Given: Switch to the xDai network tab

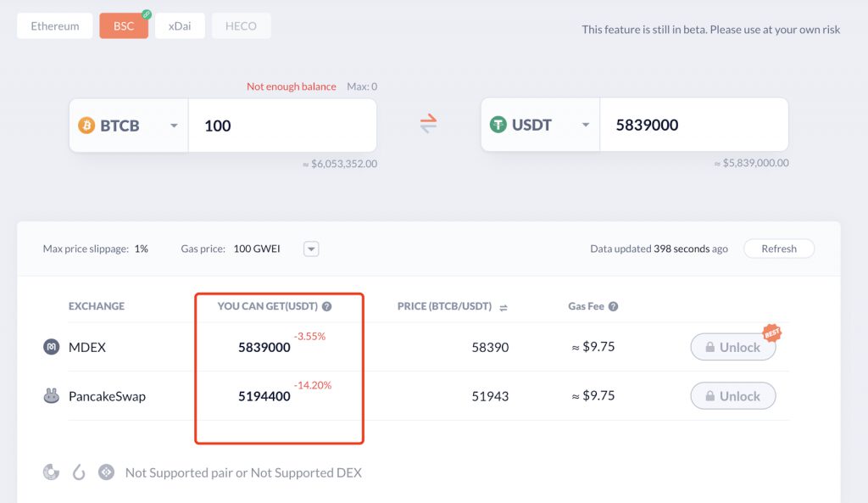Looking at the screenshot, I should (x=180, y=26).
